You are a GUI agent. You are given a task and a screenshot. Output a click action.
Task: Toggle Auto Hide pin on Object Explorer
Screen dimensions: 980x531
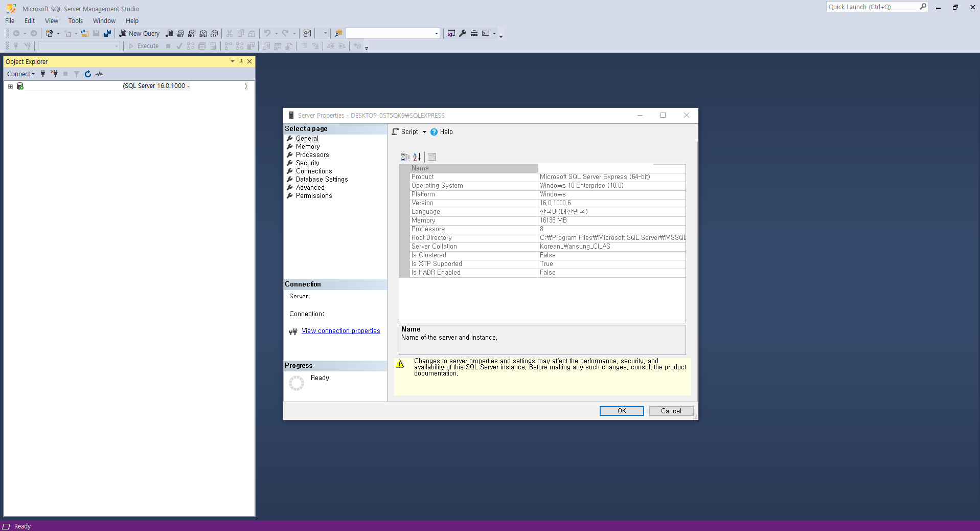pos(241,61)
